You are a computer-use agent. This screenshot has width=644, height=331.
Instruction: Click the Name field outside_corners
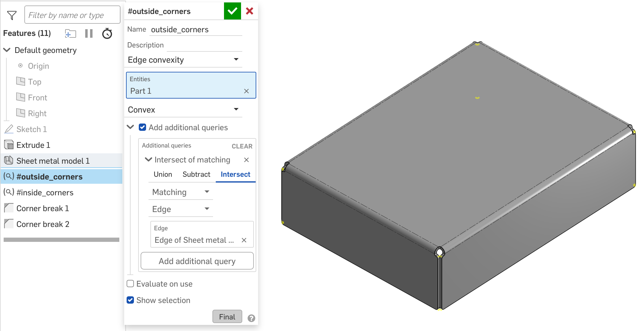196,30
